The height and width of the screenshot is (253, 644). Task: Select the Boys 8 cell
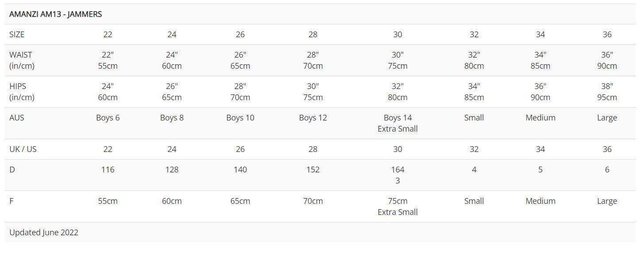click(172, 118)
